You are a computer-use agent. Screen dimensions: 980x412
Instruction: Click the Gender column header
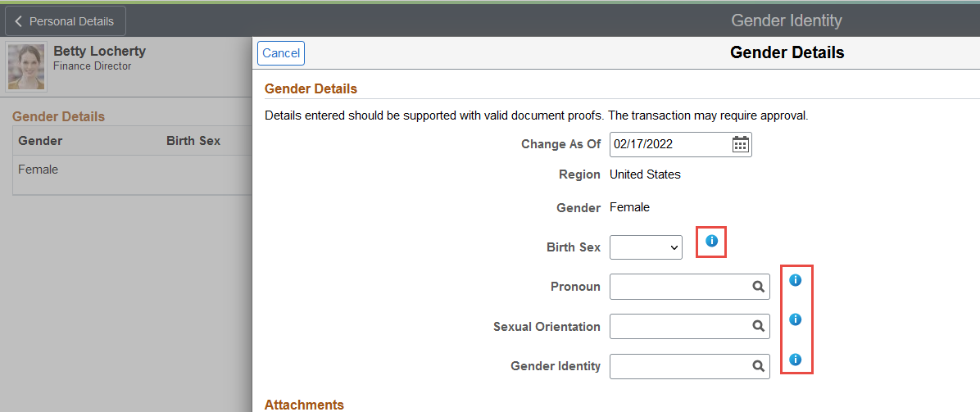(x=40, y=141)
